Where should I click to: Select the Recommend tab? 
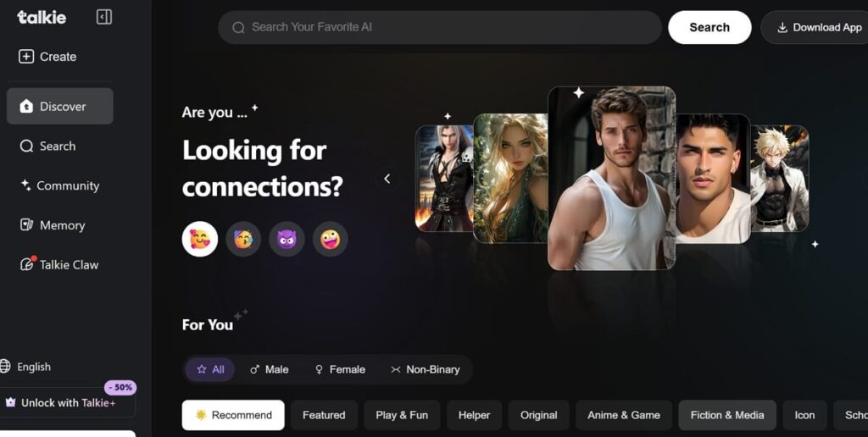(x=233, y=416)
